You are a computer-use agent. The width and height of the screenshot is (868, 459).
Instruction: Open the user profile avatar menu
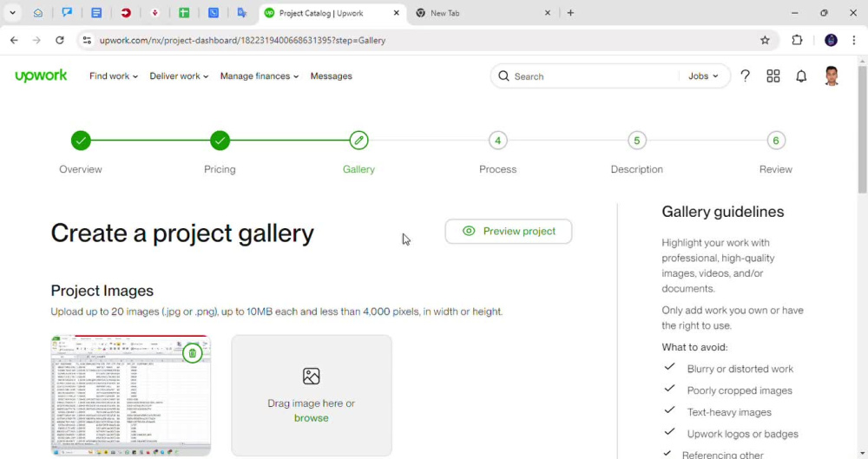(832, 75)
